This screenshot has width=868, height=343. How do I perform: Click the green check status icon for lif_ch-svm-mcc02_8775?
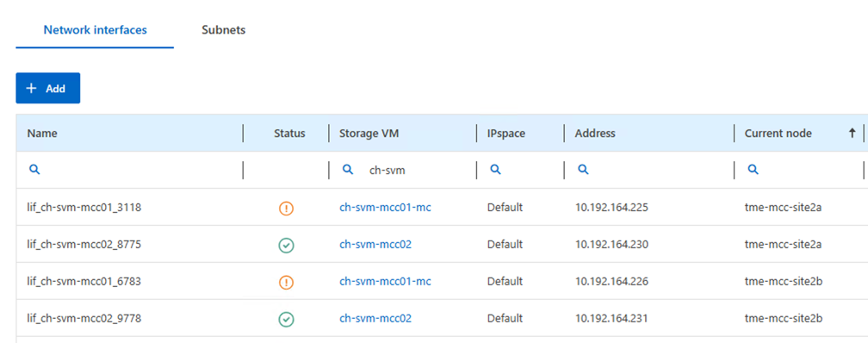tap(286, 245)
